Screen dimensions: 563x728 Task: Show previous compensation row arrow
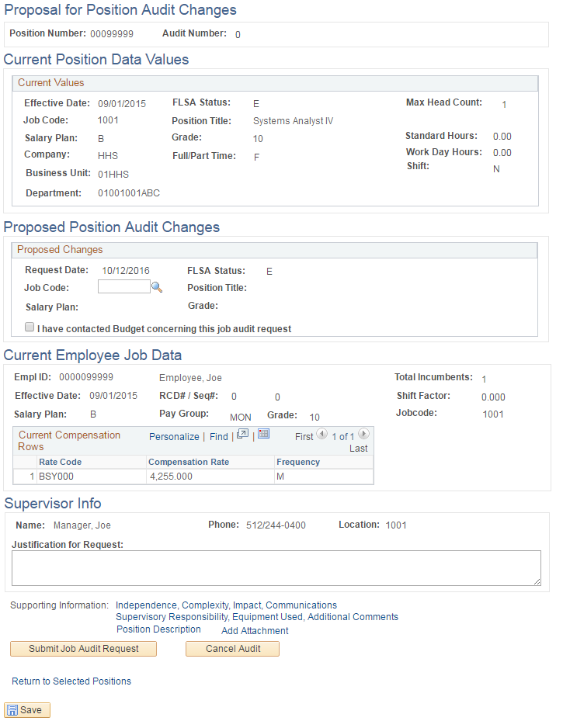[321, 435]
